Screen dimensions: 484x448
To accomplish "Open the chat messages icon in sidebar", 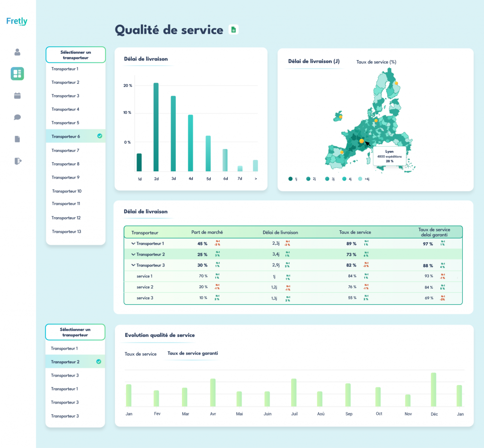I will click(x=17, y=117).
